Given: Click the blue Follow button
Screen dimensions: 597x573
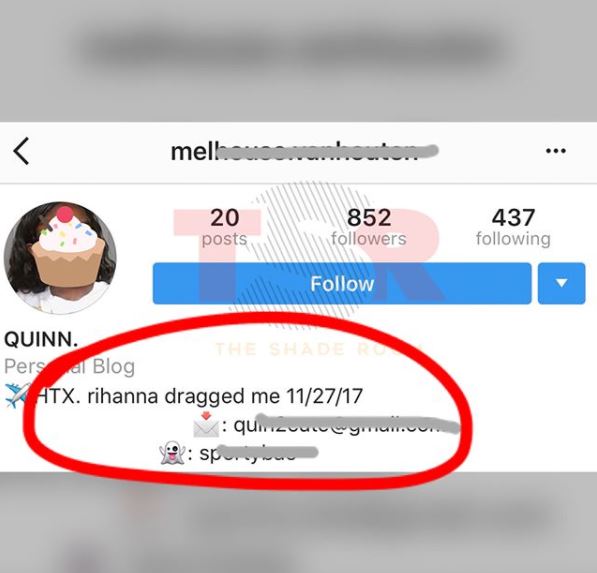Looking at the screenshot, I should click(342, 283).
